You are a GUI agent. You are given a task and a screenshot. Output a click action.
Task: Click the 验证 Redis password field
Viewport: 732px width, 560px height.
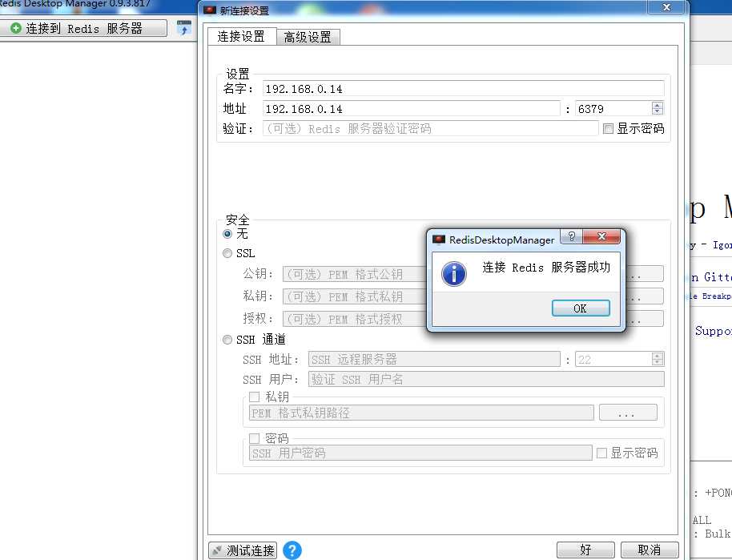tap(430, 128)
